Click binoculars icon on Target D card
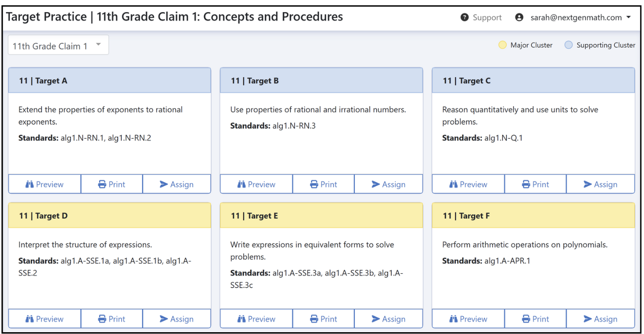The width and height of the screenshot is (644, 334). point(30,319)
